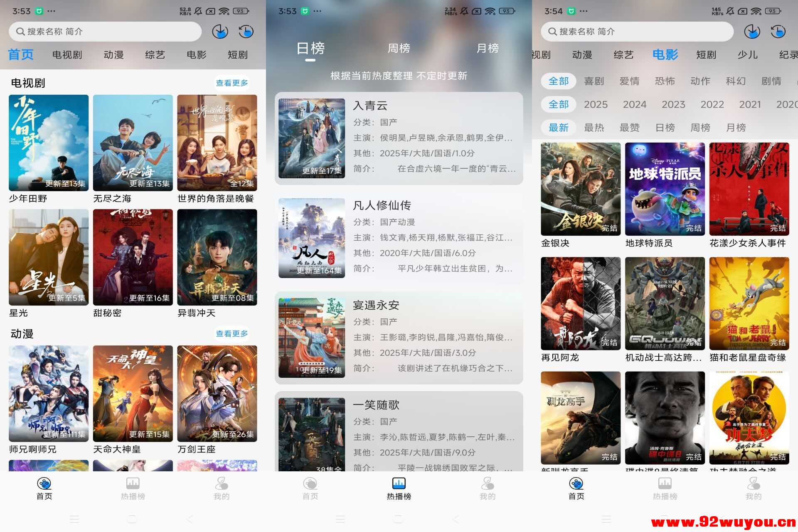The image size is (798, 532).
Task: Tap 查看更多 next to 动漫
Action: pos(232,333)
